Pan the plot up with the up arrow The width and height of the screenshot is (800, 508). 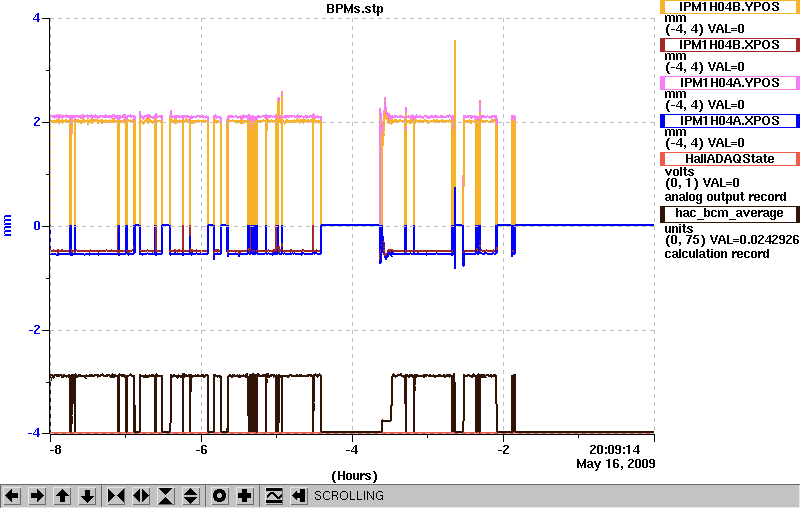coord(63,496)
